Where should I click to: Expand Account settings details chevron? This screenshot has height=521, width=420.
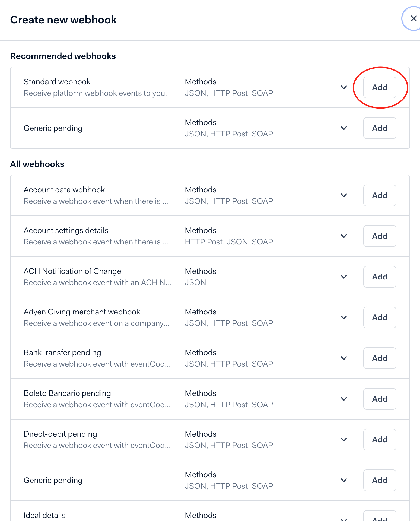coord(344,236)
